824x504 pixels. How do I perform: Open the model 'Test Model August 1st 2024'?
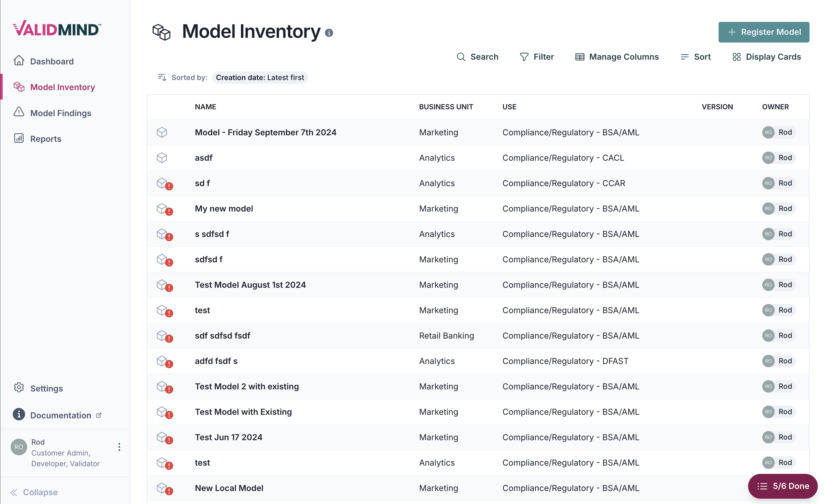click(250, 284)
